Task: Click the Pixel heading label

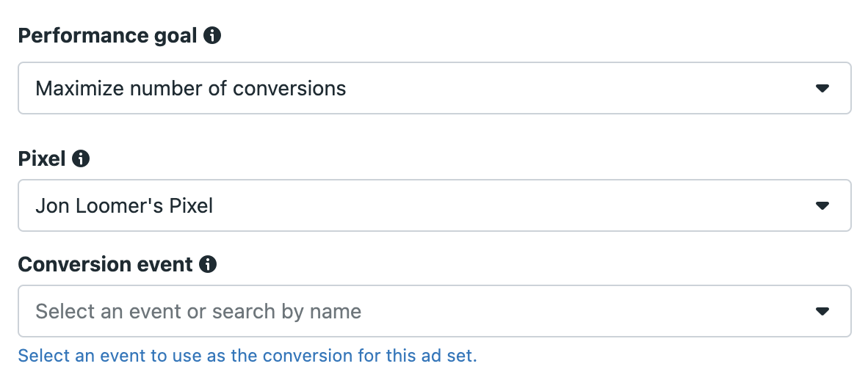Action: tap(42, 158)
